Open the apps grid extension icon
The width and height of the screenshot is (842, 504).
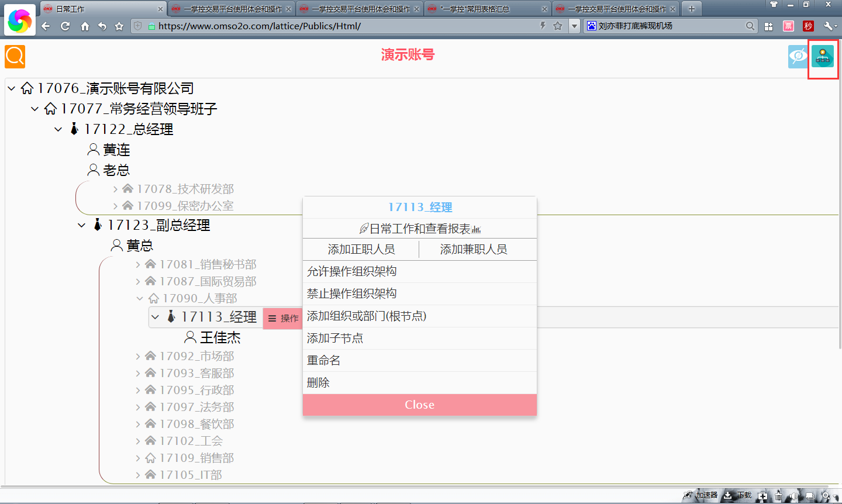(x=769, y=26)
